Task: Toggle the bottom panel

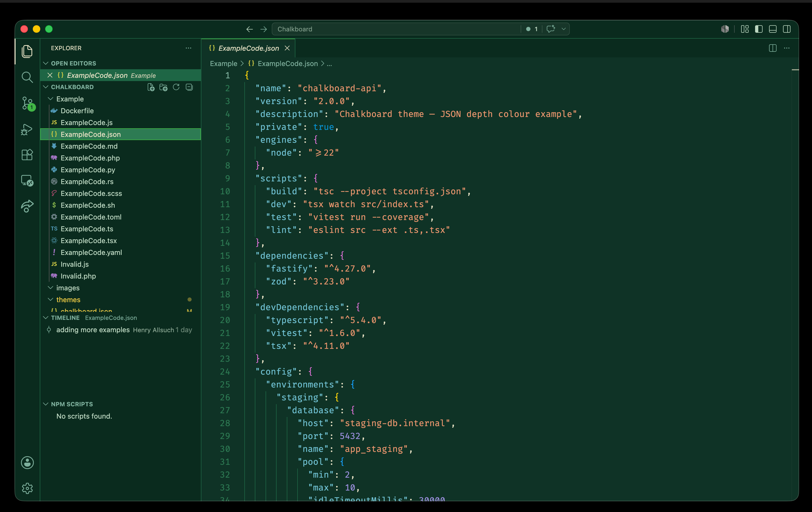Action: pos(773,29)
